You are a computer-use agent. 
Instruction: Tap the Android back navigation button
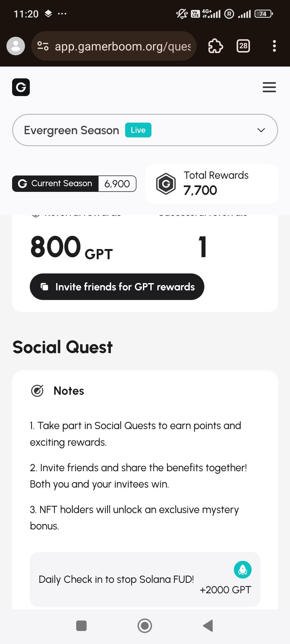208,626
